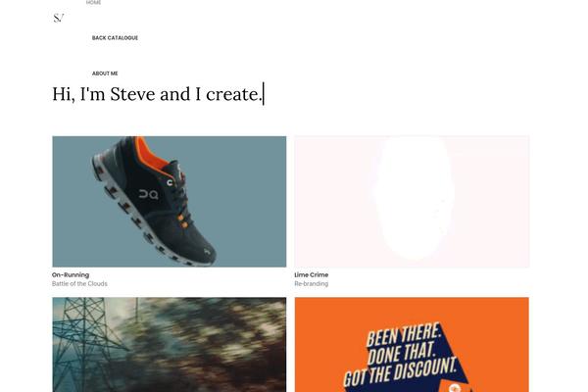The image size is (588, 392).
Task: Open the About Me page
Action: point(105,73)
